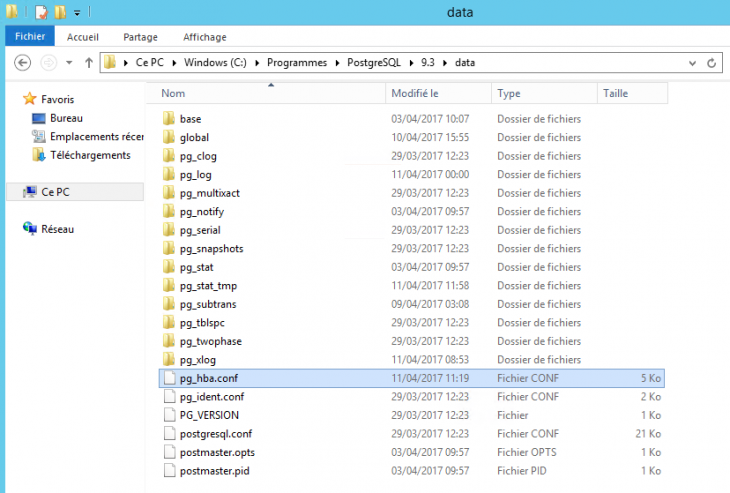Expand the arrow after 9.3 breadcrumb
This screenshot has width=730, height=493.
pyautogui.click(x=445, y=63)
